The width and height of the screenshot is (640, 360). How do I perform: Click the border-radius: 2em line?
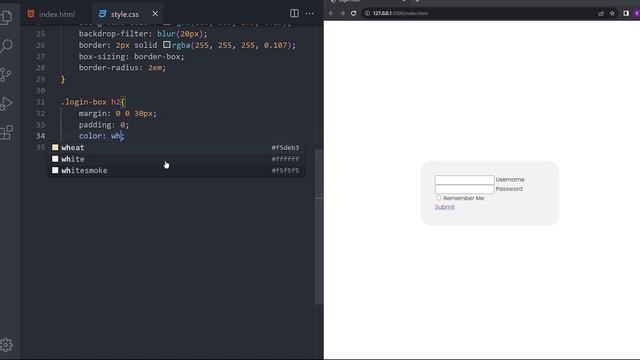pyautogui.click(x=122, y=68)
